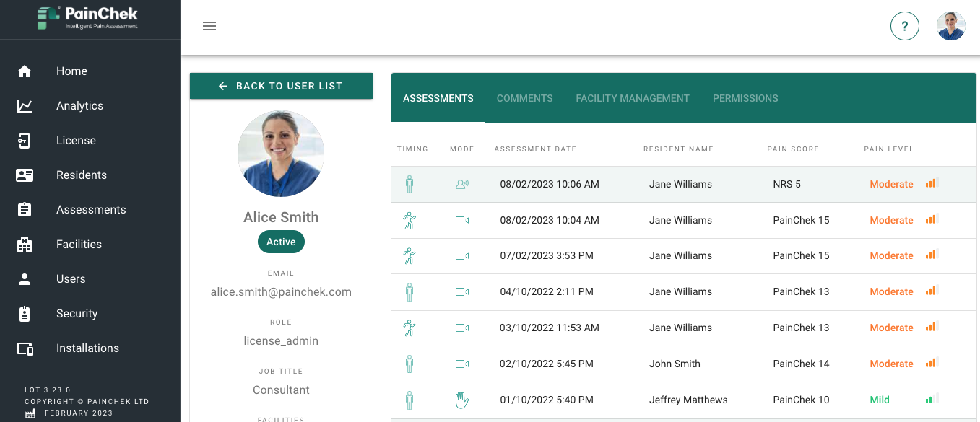The height and width of the screenshot is (422, 980).
Task: Click the Mild pain level label
Action: (880, 400)
